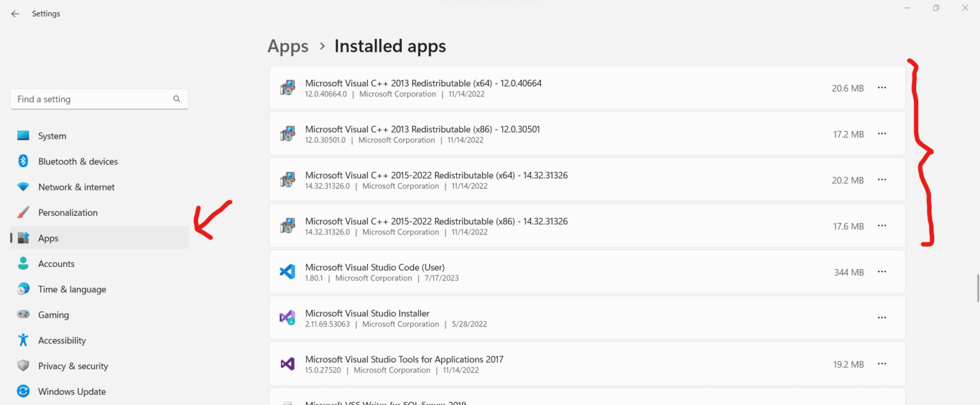
Task: Click the Accounts person icon
Action: point(24,264)
